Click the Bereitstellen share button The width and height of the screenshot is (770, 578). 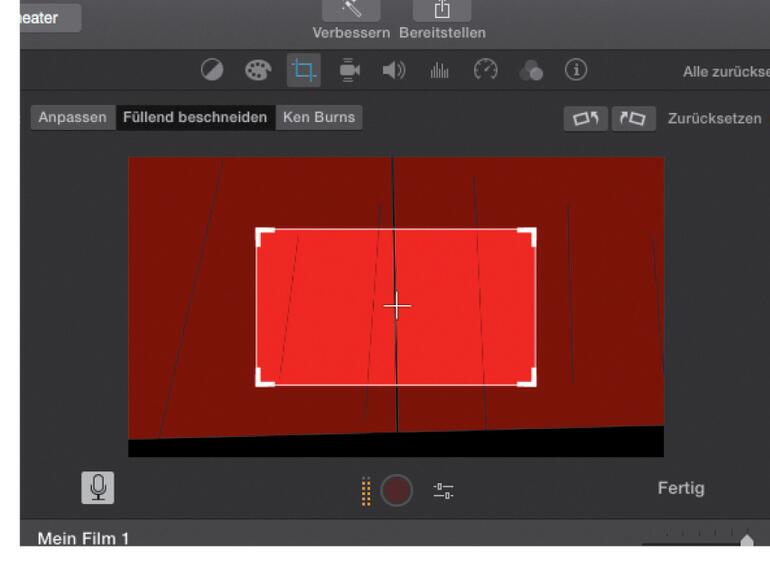tap(442, 10)
